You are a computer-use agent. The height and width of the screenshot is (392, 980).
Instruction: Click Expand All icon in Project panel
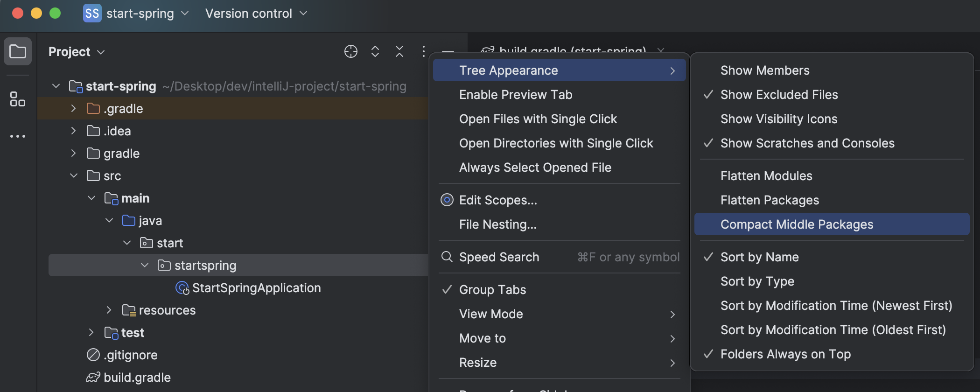[x=375, y=51]
